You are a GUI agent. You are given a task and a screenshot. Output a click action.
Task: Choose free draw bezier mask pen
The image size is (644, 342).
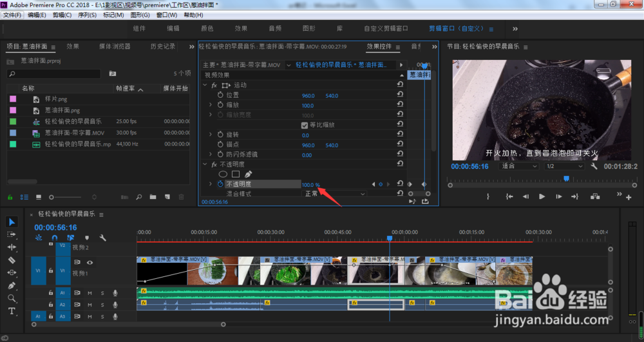(248, 174)
